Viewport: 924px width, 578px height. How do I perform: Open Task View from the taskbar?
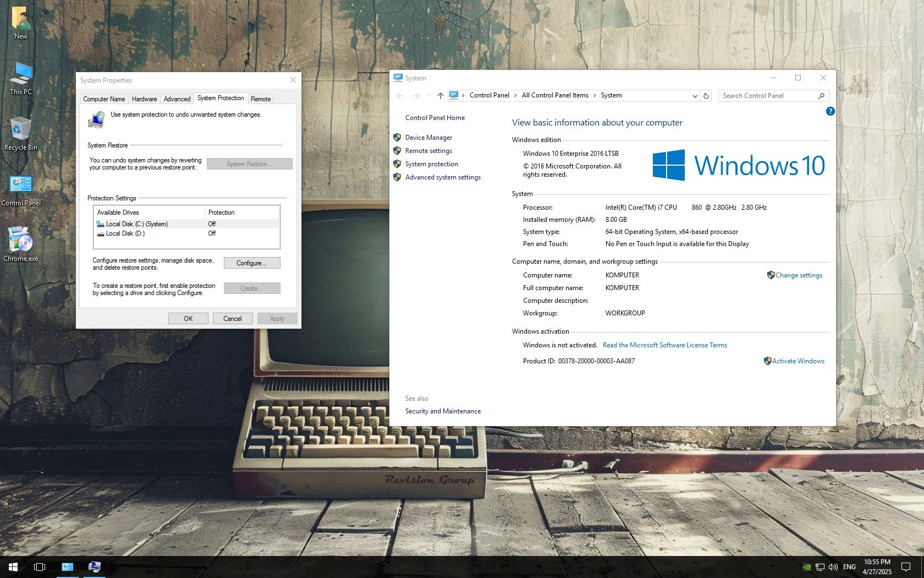[40, 566]
